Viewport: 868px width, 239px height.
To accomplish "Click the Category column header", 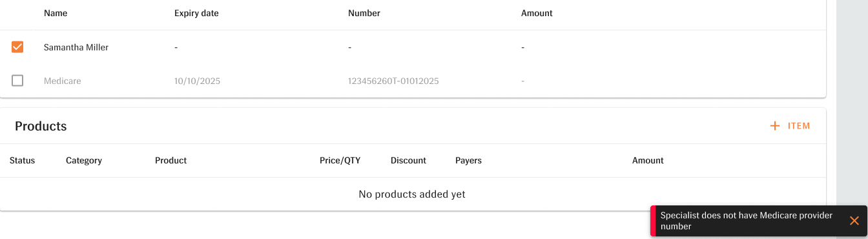I will coord(84,160).
